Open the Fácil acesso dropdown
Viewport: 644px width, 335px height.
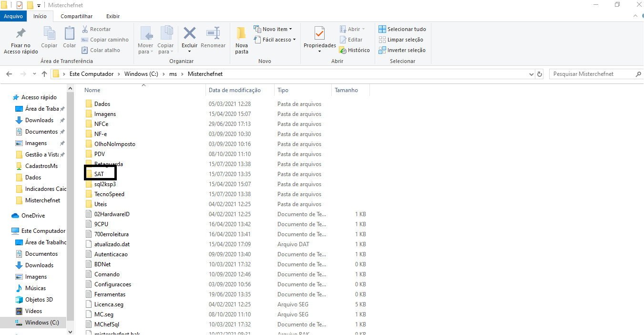[x=275, y=40]
